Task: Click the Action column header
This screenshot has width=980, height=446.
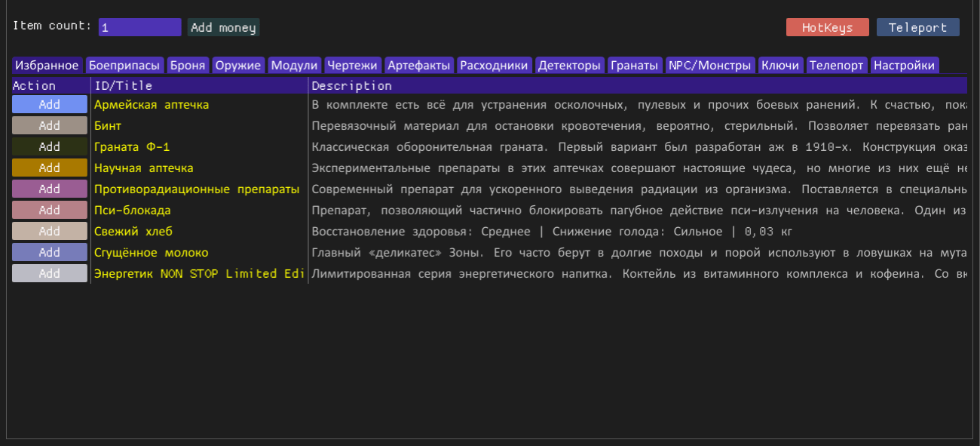Action: [51, 85]
